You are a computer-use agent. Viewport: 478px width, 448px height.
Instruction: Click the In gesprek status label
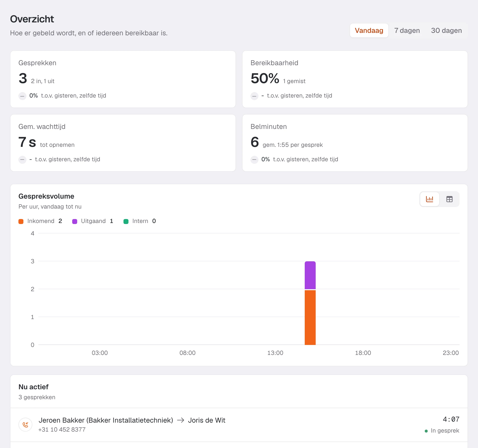point(445,431)
